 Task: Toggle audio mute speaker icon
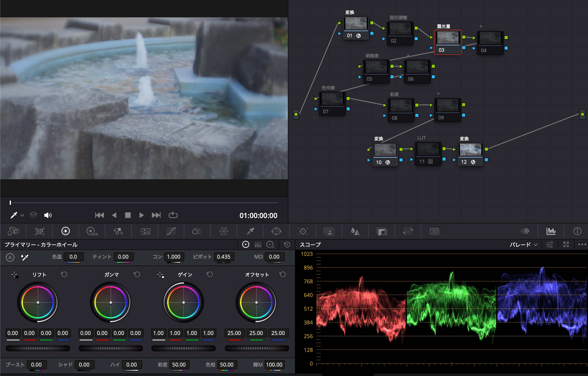point(48,215)
